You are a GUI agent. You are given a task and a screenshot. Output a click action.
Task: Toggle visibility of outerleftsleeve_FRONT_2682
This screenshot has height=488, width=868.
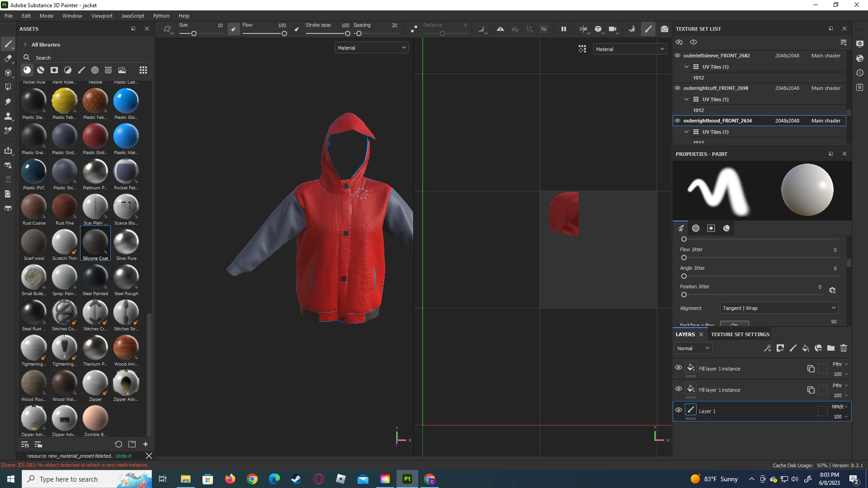click(678, 56)
